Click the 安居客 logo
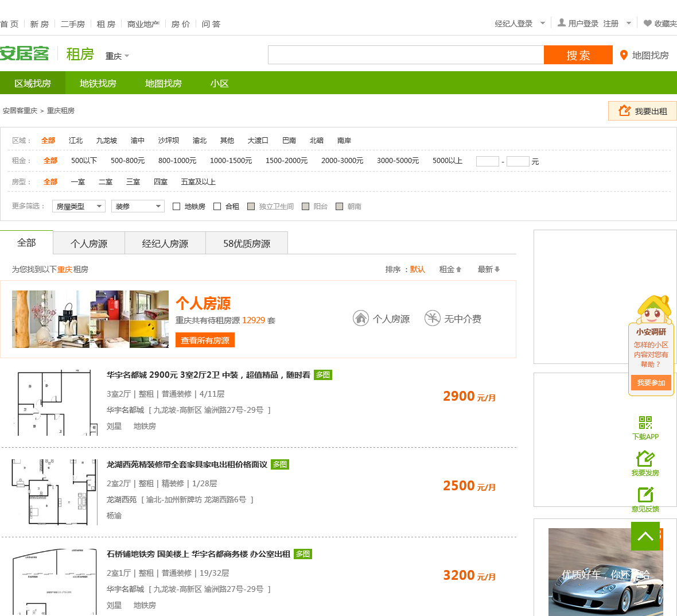 click(25, 53)
